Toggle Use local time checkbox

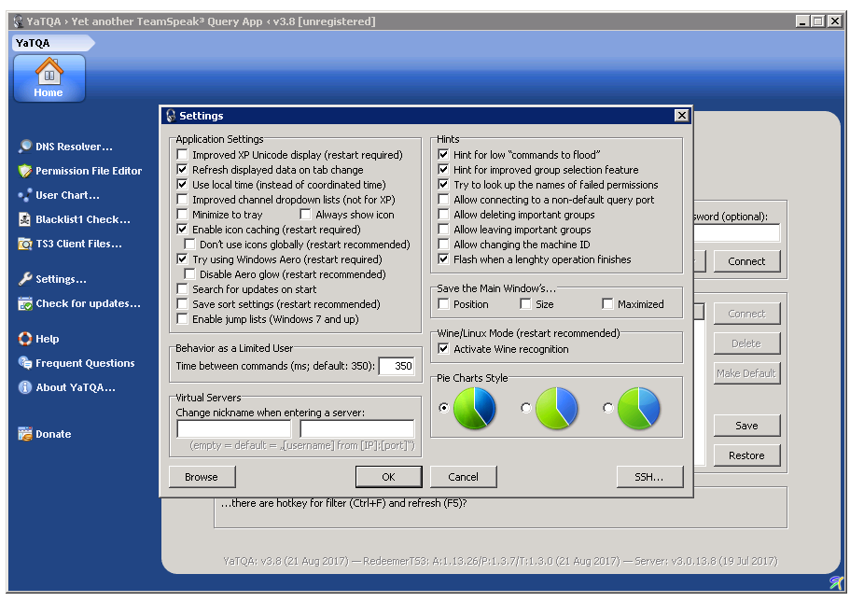click(x=182, y=185)
